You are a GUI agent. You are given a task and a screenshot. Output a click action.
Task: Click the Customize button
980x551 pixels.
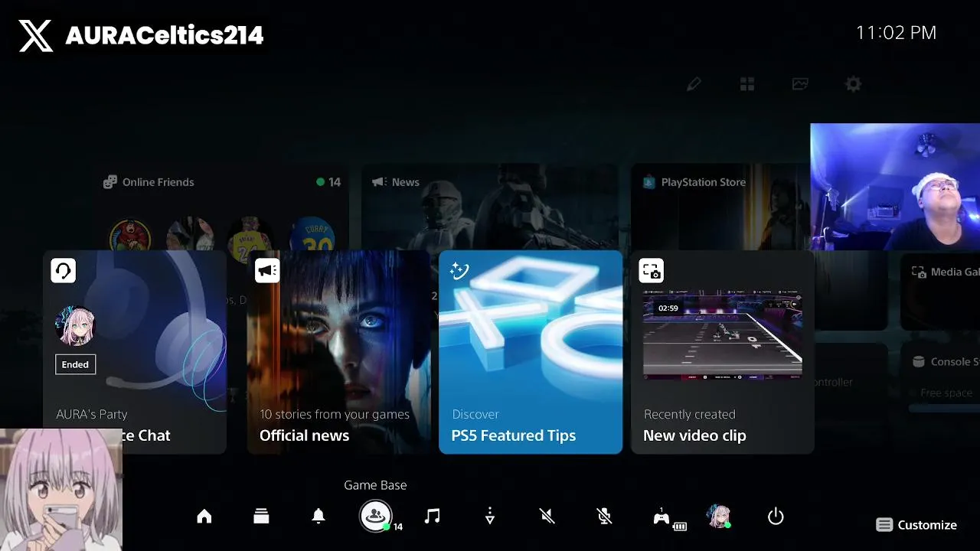[x=916, y=525]
